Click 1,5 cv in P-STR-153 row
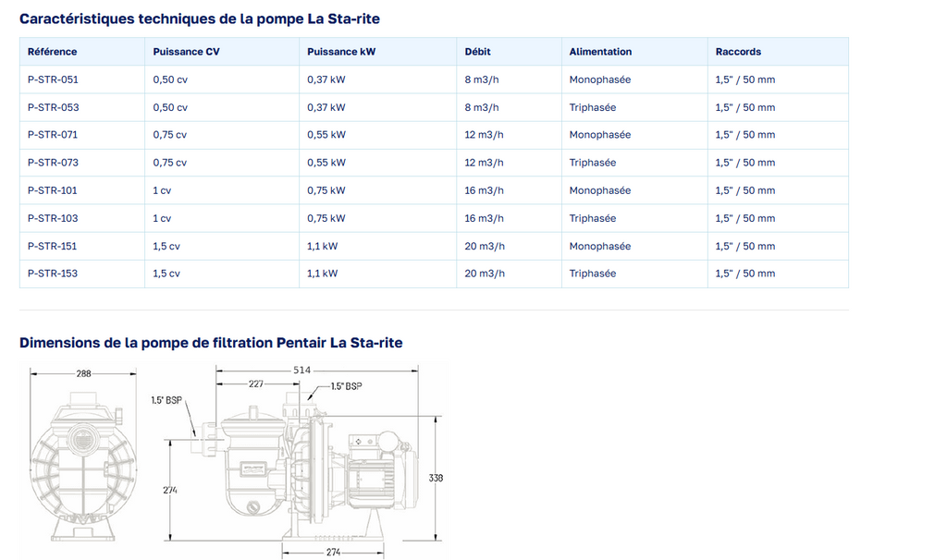This screenshot has height=560, width=947. tap(166, 274)
